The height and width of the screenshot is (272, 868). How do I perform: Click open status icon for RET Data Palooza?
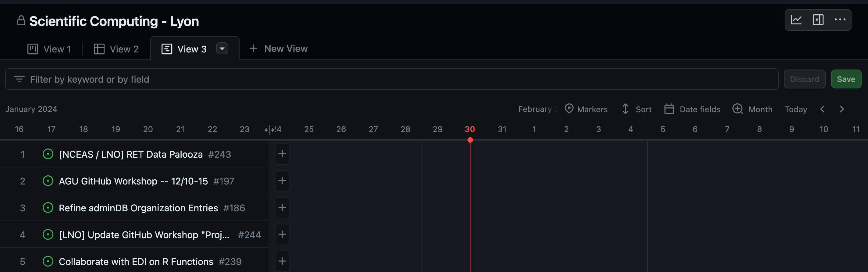(48, 154)
